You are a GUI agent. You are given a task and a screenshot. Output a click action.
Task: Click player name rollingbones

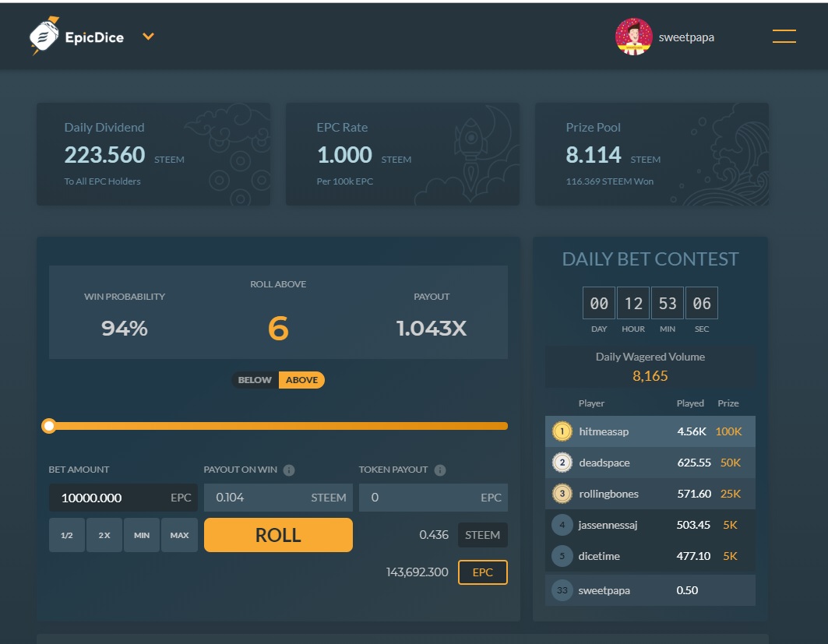click(608, 494)
